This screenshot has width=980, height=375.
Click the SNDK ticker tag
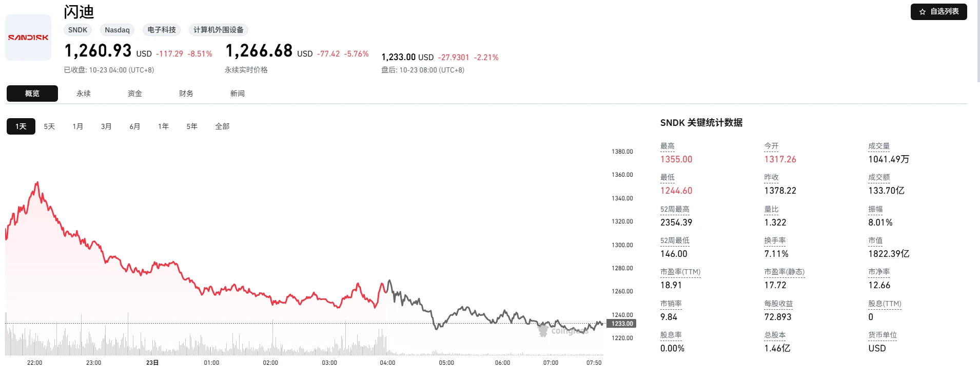78,30
